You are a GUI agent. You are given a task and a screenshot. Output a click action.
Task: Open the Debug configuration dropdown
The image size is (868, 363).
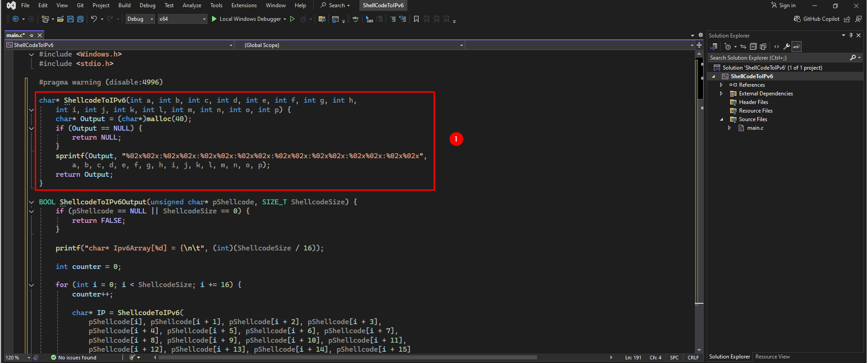click(140, 19)
